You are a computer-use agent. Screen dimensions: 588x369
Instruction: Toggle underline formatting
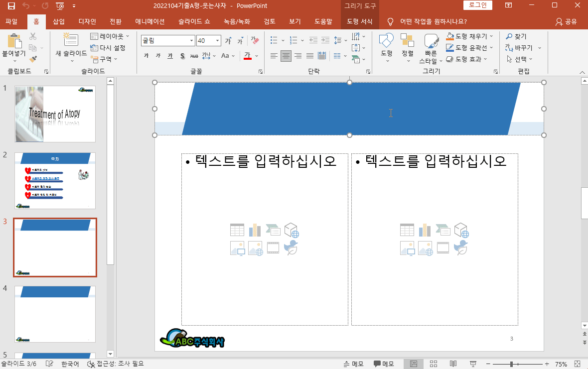pos(170,56)
